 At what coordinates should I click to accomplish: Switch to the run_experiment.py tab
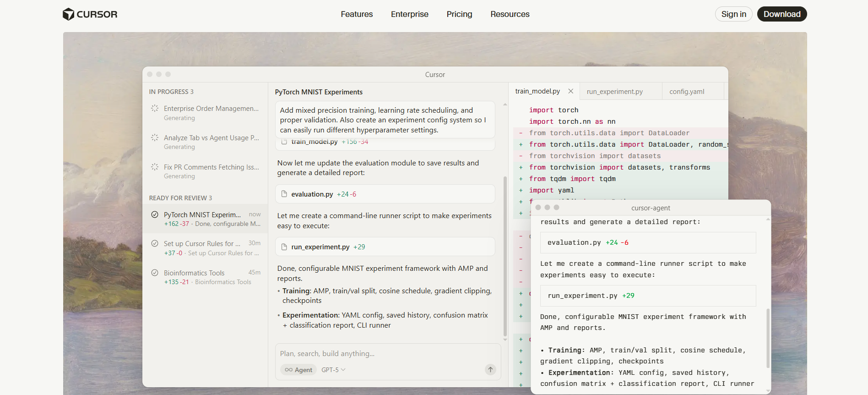tap(614, 92)
